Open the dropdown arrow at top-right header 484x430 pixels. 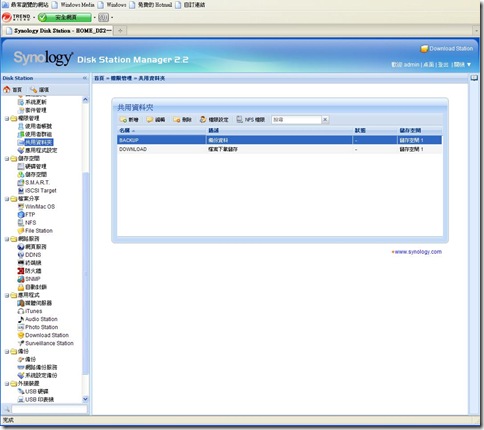tap(469, 64)
